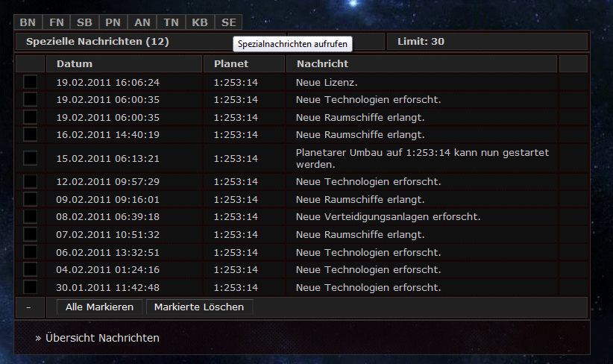Click the Alle Markieren button
Image resolution: width=613 pixels, height=364 pixels.
pos(99,307)
